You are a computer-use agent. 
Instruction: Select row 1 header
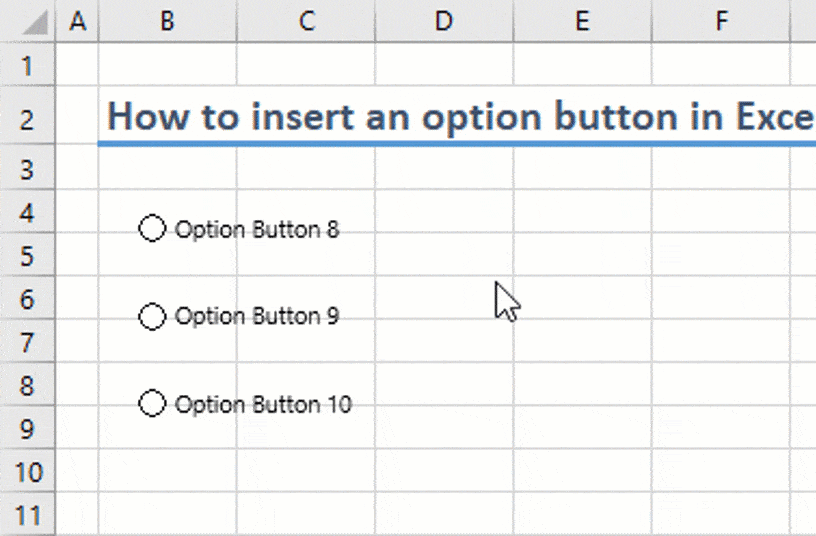click(27, 66)
